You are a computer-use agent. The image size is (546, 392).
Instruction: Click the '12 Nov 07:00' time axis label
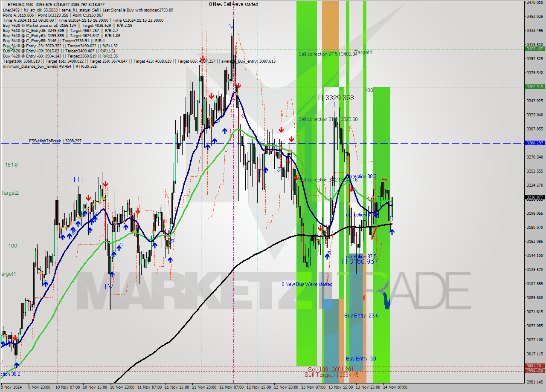tap(232, 387)
